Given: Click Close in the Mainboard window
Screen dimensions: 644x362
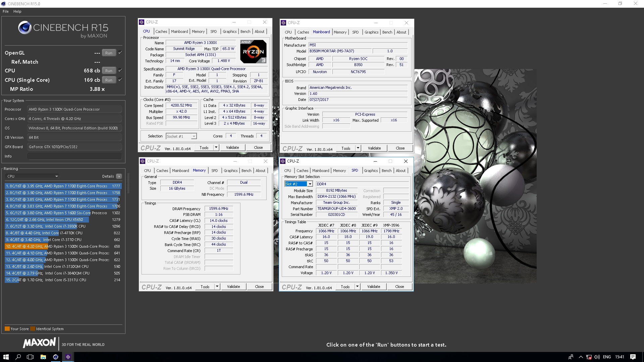Looking at the screenshot, I should (400, 148).
